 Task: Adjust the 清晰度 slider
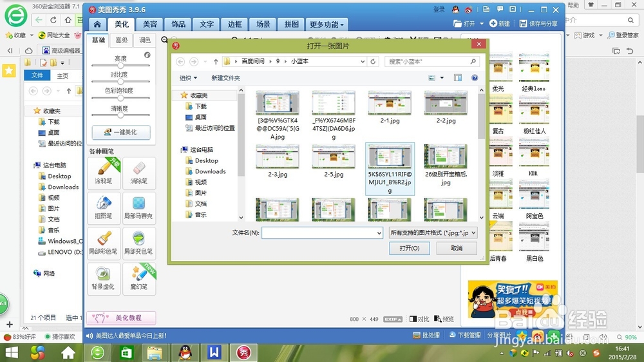coord(120,115)
